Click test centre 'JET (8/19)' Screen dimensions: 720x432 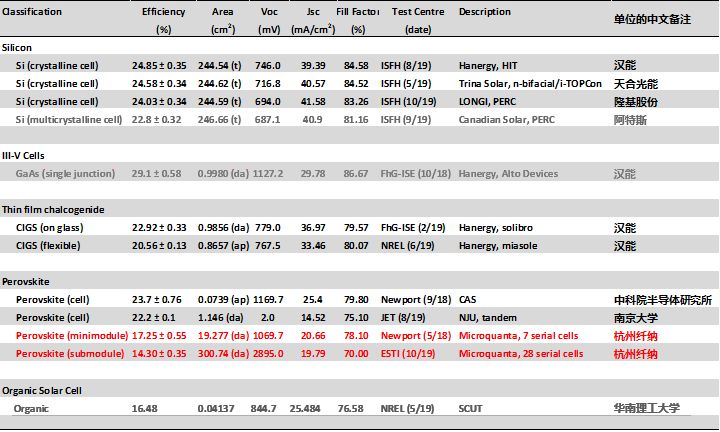tap(403, 318)
